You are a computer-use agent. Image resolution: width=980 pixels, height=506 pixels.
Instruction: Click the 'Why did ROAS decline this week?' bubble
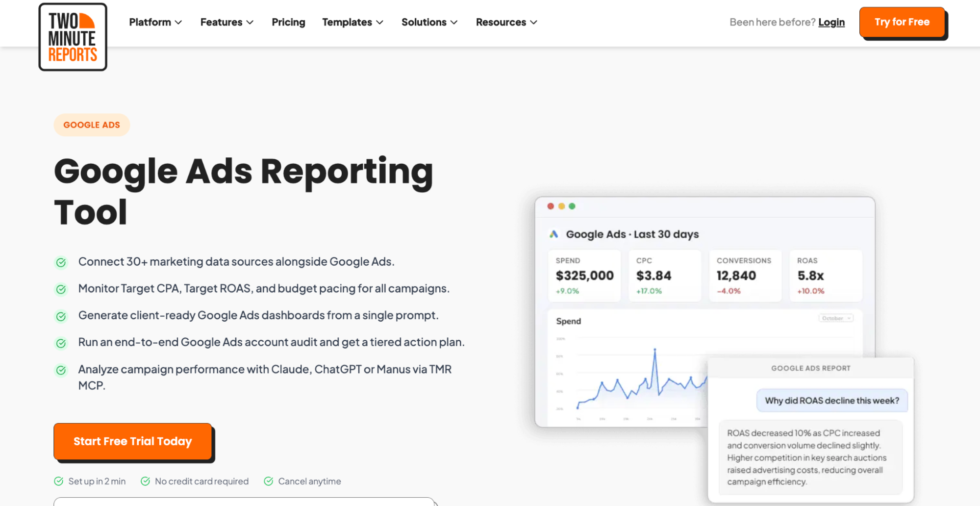click(x=832, y=401)
